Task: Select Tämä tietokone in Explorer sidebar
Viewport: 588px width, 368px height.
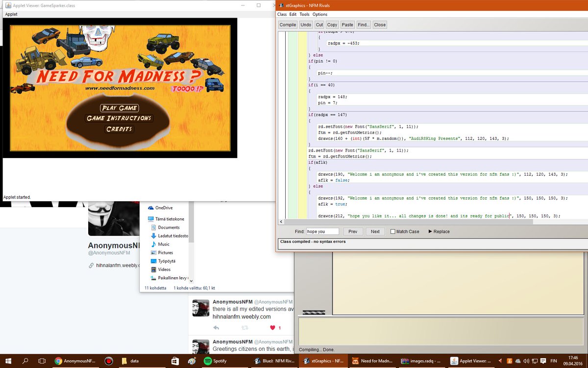Action: coord(166,219)
